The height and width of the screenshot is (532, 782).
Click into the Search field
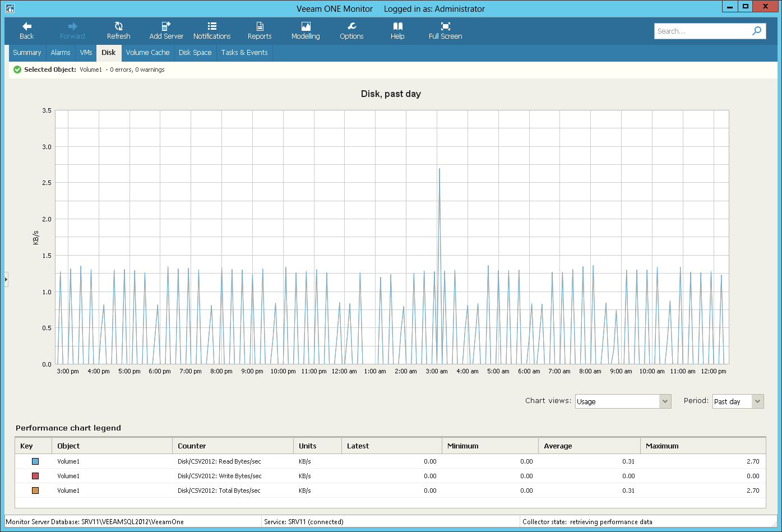(702, 31)
